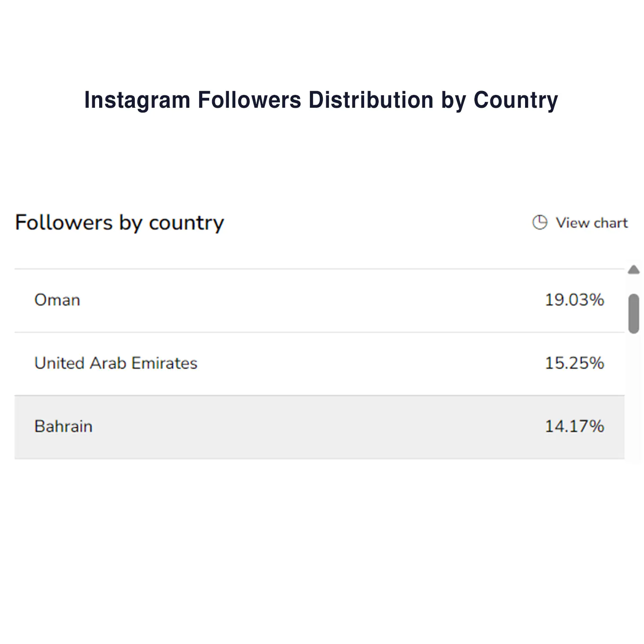Select the Oman country name
Viewport: 644px width, 644px height.
point(57,300)
